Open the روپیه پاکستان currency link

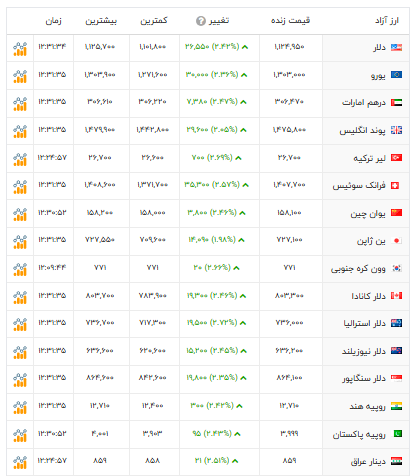[x=359, y=435]
